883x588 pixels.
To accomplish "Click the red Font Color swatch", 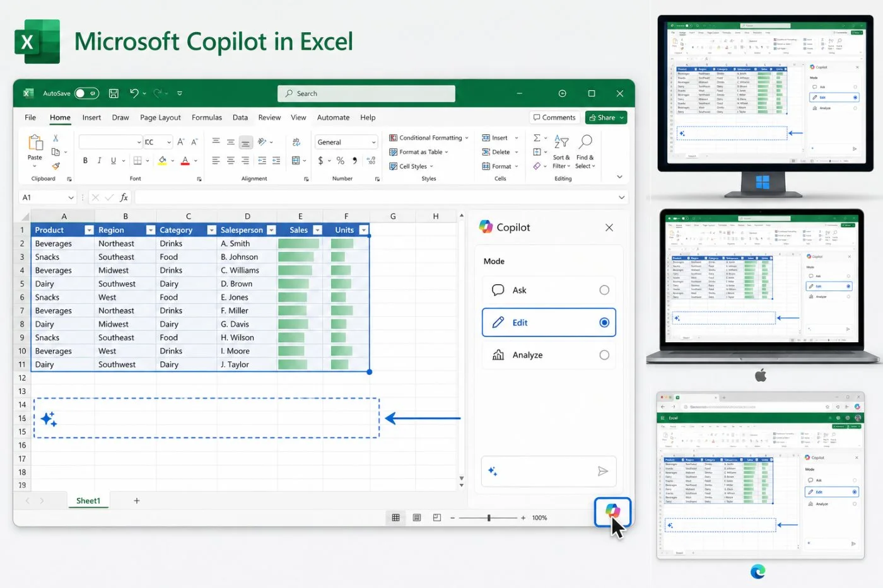I will pyautogui.click(x=185, y=161).
